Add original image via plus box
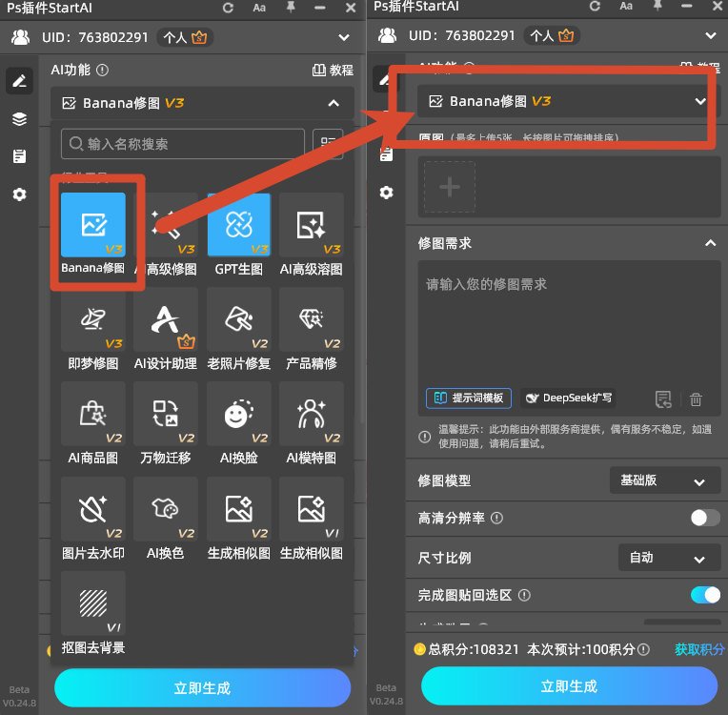Image resolution: width=728 pixels, height=715 pixels. (450, 187)
